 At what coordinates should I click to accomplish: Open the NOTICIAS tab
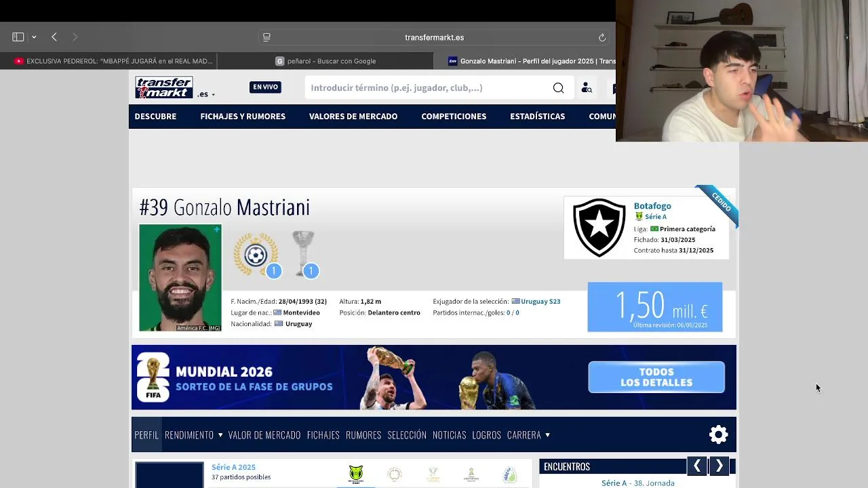(x=450, y=435)
